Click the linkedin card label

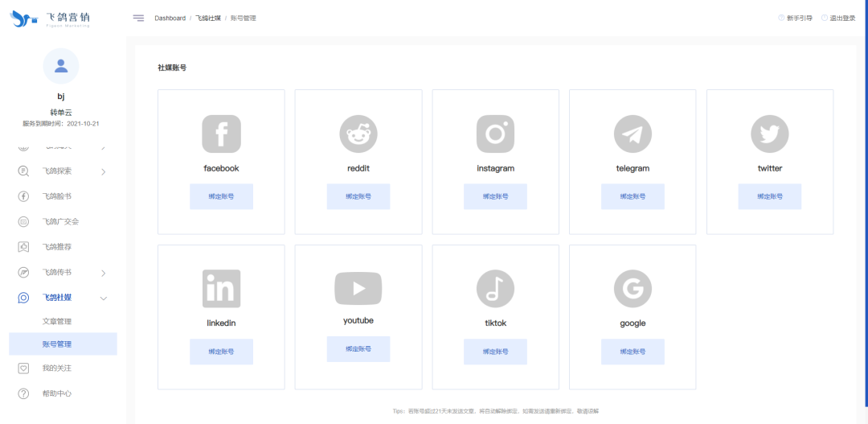[x=222, y=323]
